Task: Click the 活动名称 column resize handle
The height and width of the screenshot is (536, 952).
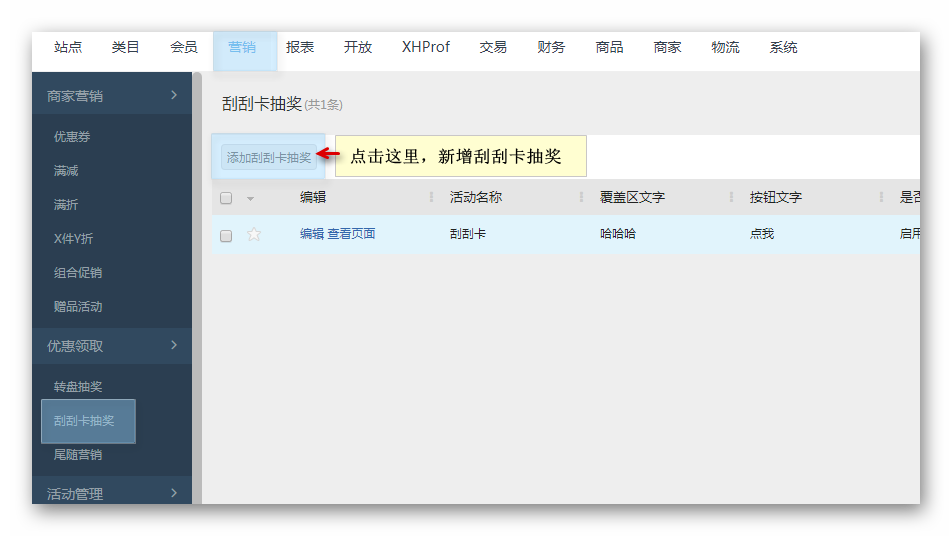Action: tap(581, 197)
